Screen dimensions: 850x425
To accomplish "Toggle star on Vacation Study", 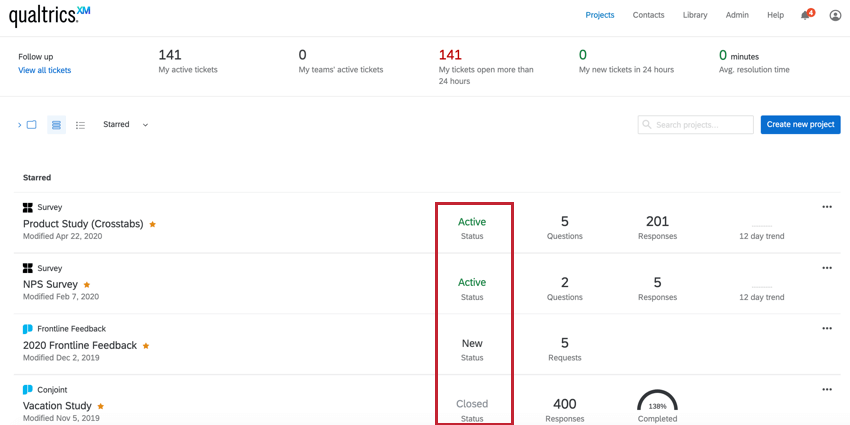I will pos(100,405).
